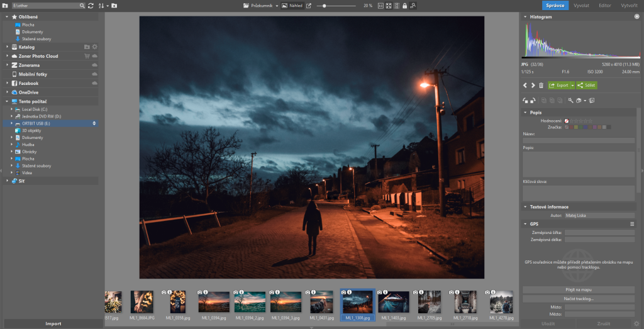This screenshot has height=329, width=644.
Task: Collapse the Histogram panel
Action: click(525, 17)
